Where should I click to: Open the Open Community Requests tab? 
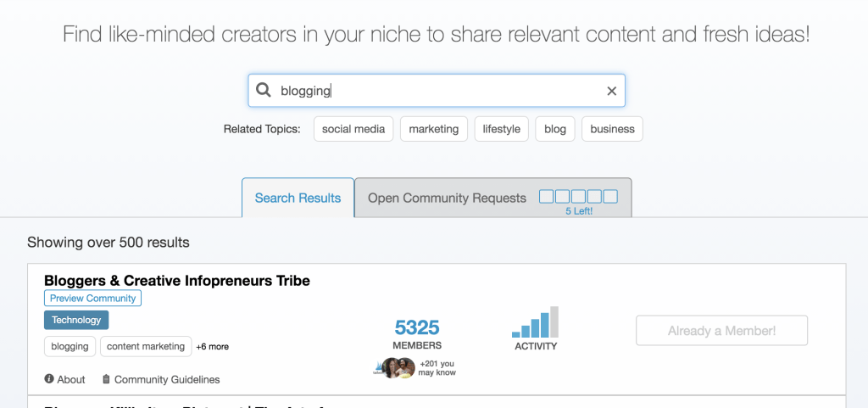[x=447, y=198]
